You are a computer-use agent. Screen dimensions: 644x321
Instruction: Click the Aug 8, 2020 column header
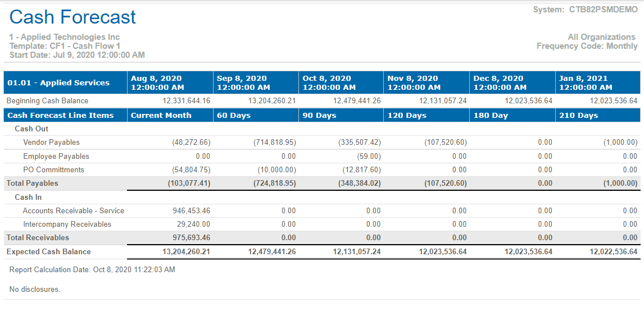click(x=156, y=82)
